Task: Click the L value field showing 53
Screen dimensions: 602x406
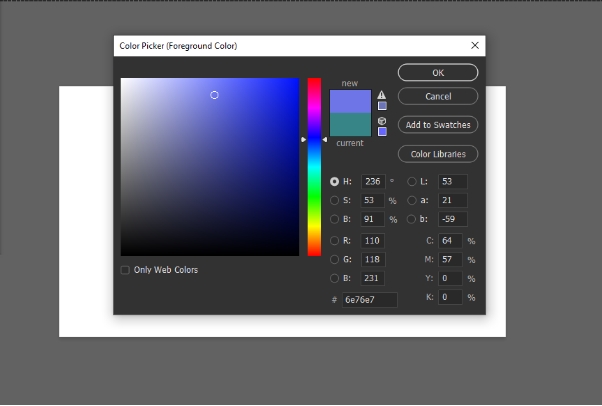Action: [453, 182]
